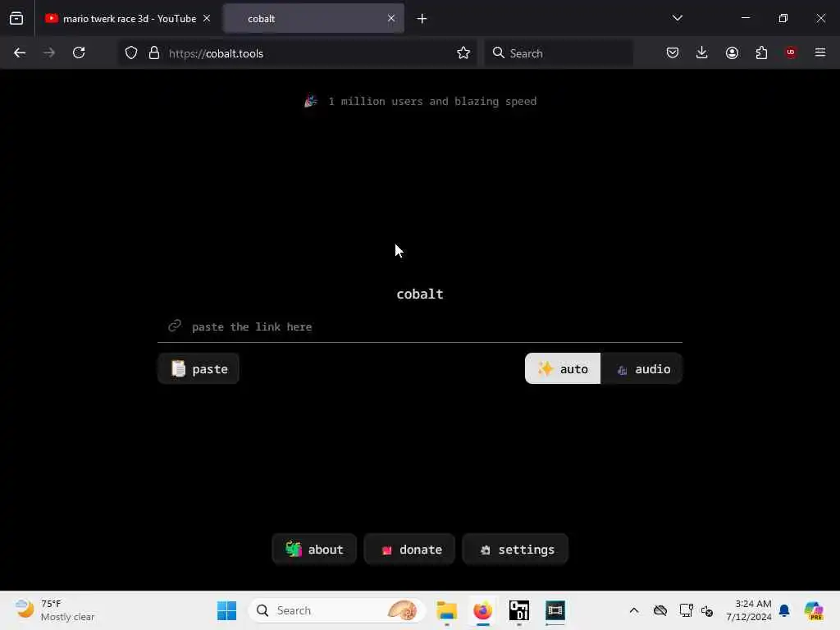Switch to audio download mode
840x630 pixels.
pyautogui.click(x=641, y=368)
